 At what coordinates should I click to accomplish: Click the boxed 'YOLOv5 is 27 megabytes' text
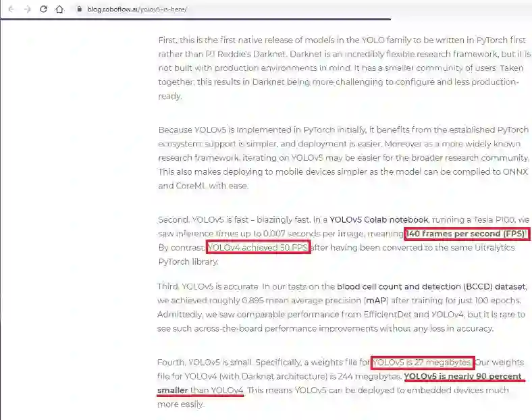422,363
